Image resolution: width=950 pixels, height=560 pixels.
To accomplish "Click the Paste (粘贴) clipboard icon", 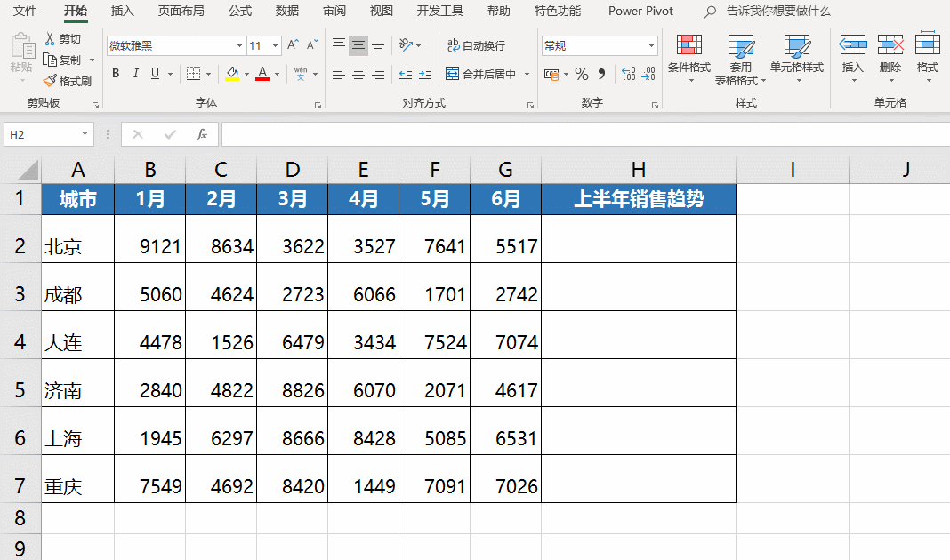I will [22, 46].
